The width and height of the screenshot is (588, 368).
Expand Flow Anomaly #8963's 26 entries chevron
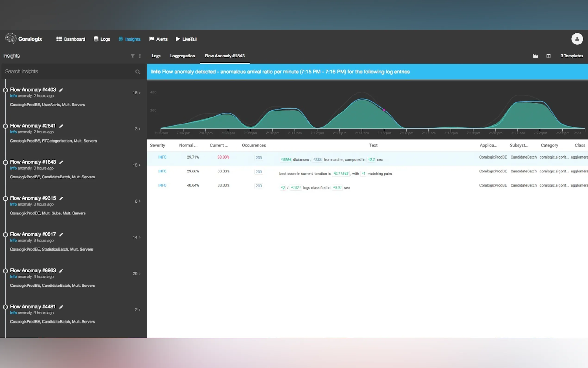tap(139, 273)
